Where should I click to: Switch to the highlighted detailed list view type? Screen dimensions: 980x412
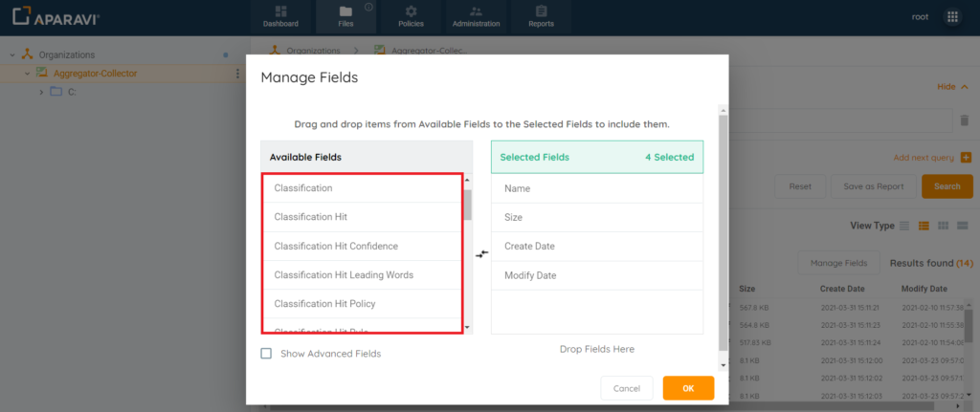tap(924, 226)
